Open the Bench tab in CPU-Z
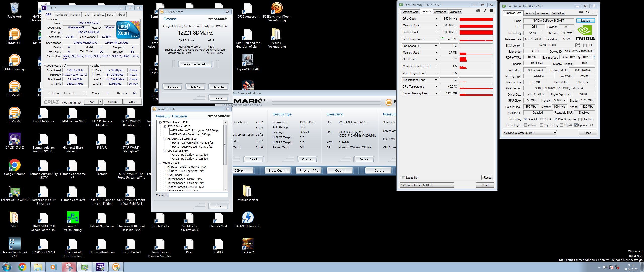The image size is (644, 272). (110, 15)
